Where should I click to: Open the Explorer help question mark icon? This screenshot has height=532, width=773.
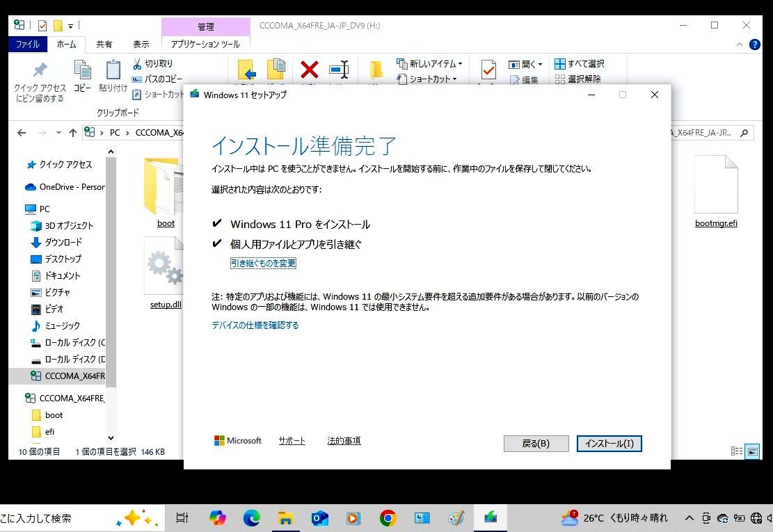pos(754,45)
